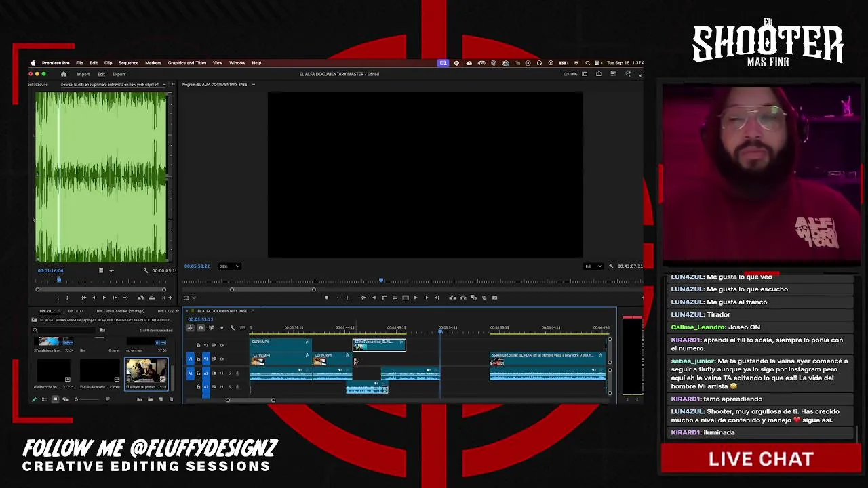Go to In point in program monitor
This screenshot has height=488, width=868.
click(x=363, y=298)
